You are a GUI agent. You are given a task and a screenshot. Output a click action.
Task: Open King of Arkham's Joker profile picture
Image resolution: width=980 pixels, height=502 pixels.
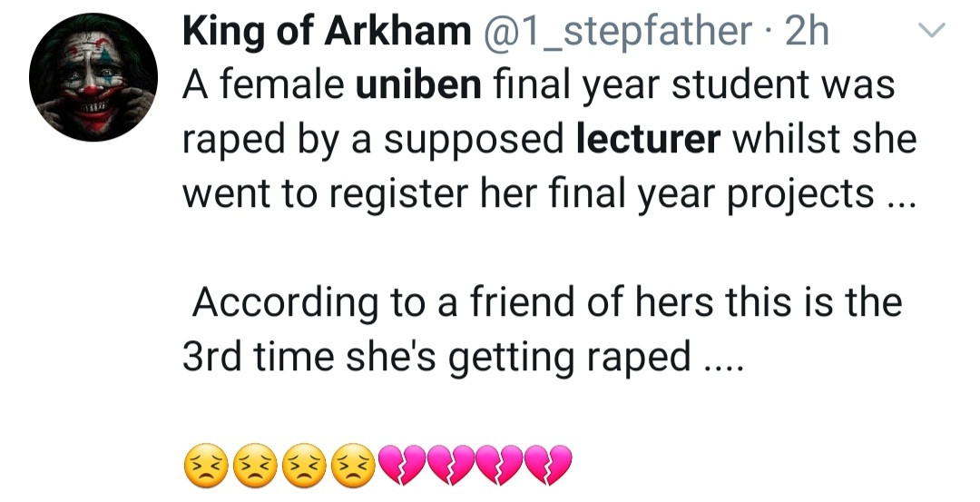[93, 77]
